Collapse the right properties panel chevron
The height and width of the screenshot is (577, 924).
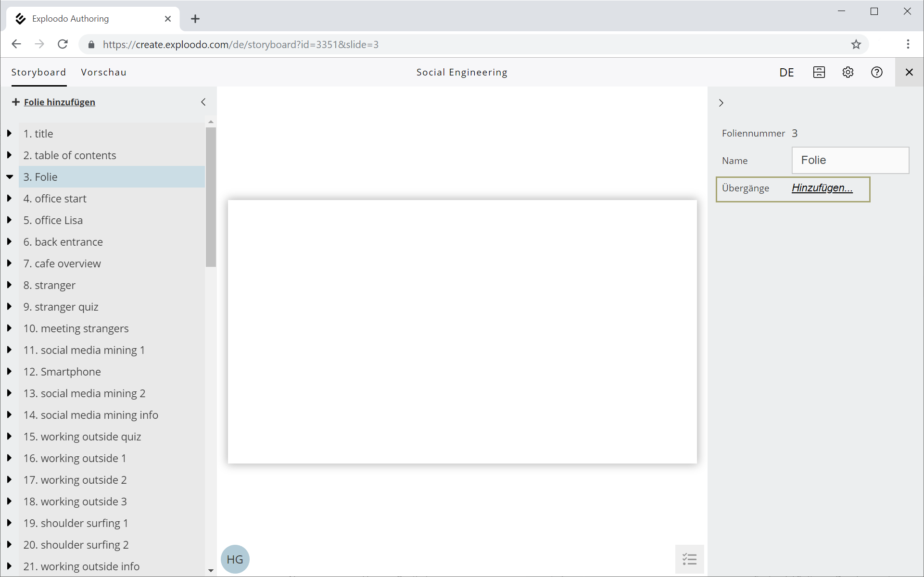(721, 103)
